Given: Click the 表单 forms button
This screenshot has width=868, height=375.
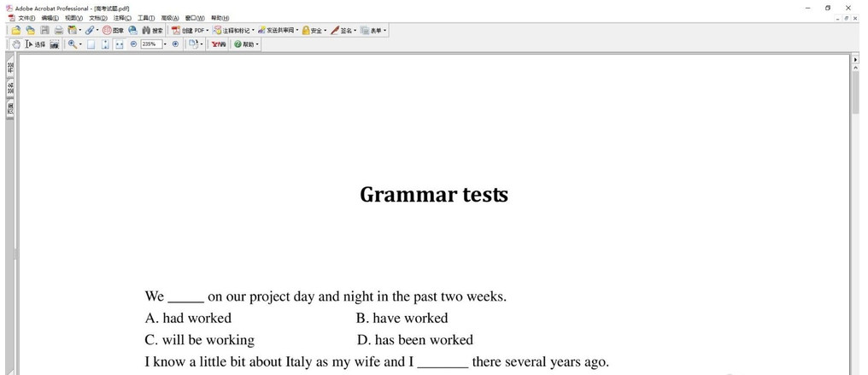Looking at the screenshot, I should (371, 31).
